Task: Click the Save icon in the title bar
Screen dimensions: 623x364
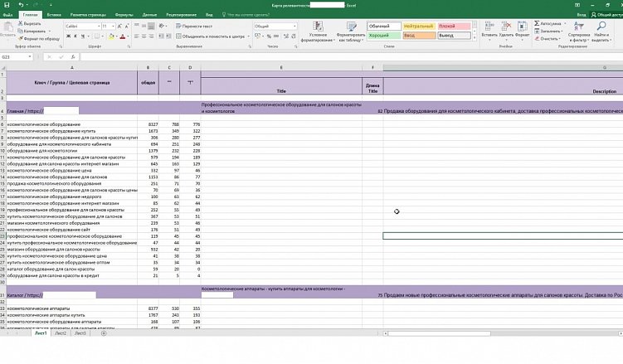Action: 7,5
